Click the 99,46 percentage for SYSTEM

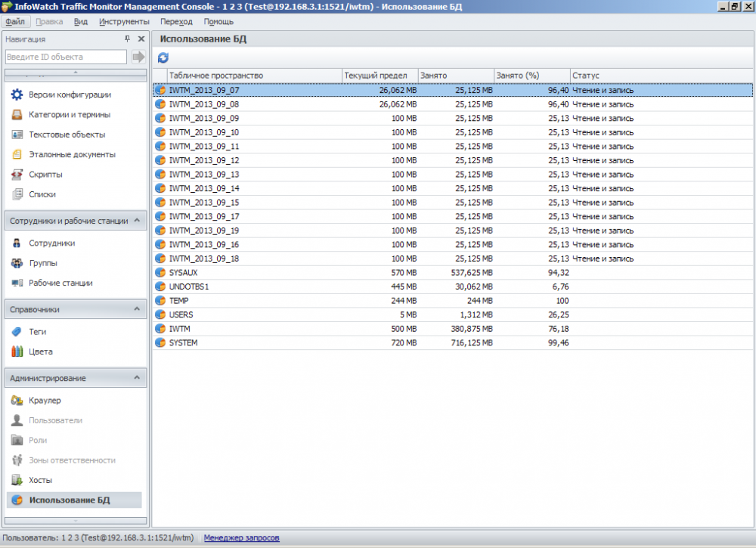(x=559, y=342)
